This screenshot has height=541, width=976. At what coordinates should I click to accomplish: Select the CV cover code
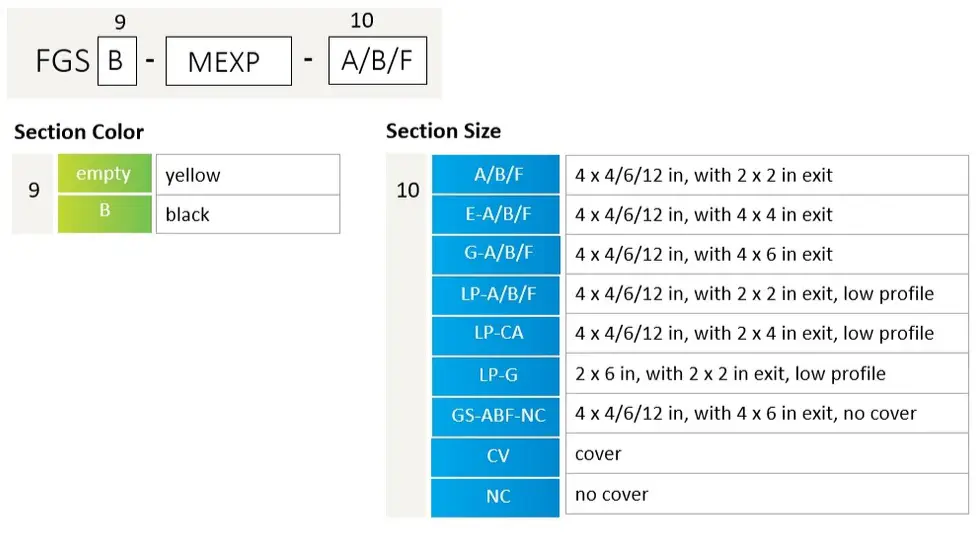pos(496,455)
